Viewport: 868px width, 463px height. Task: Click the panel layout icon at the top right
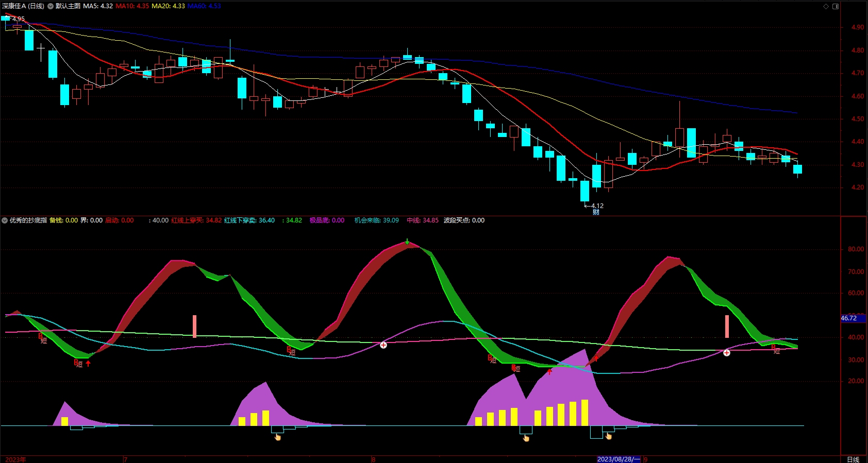click(x=836, y=6)
